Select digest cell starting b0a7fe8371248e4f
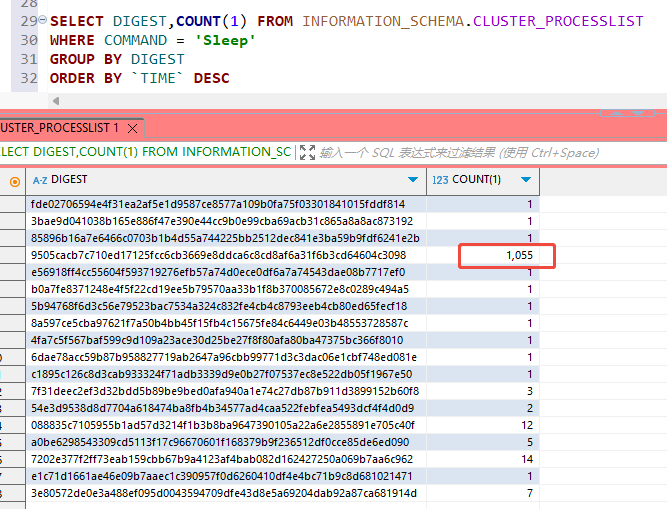667x509 pixels. pos(226,289)
